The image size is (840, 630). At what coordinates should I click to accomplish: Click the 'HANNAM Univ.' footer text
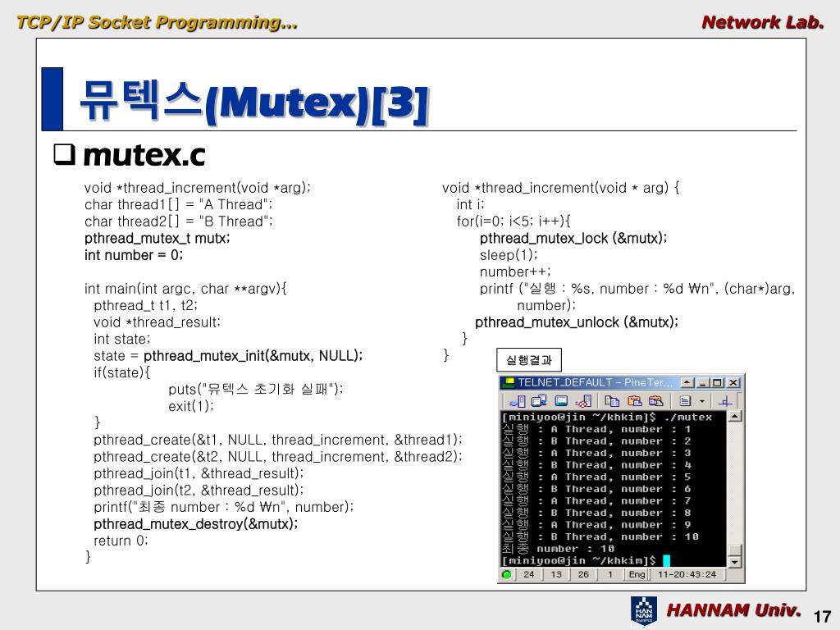point(733,610)
